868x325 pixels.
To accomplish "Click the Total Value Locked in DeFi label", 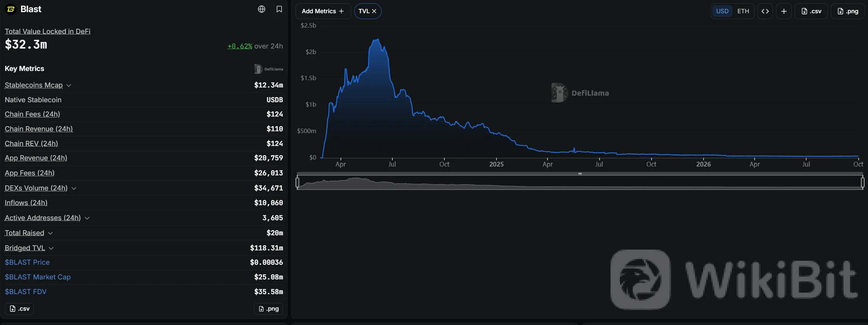I will pyautogui.click(x=47, y=31).
